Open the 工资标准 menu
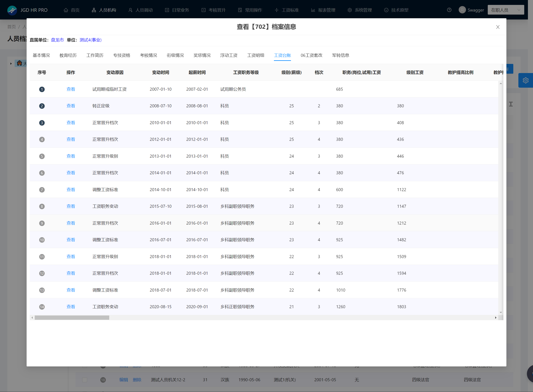 (287, 10)
